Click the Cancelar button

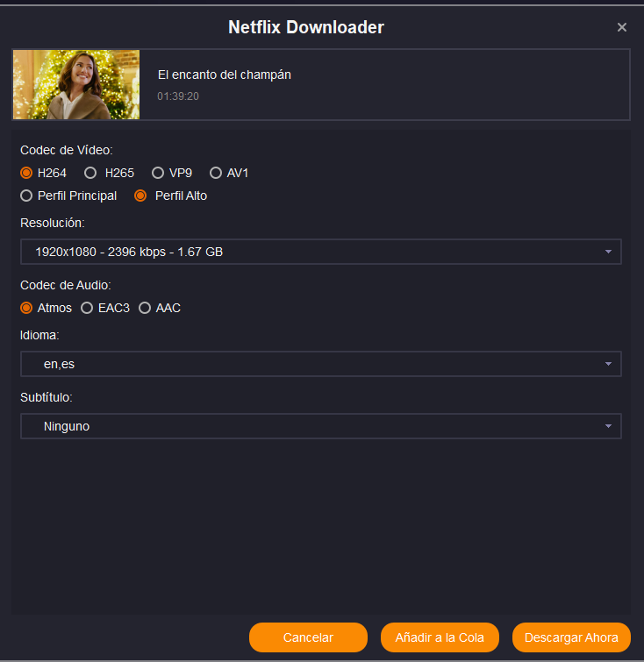point(308,637)
